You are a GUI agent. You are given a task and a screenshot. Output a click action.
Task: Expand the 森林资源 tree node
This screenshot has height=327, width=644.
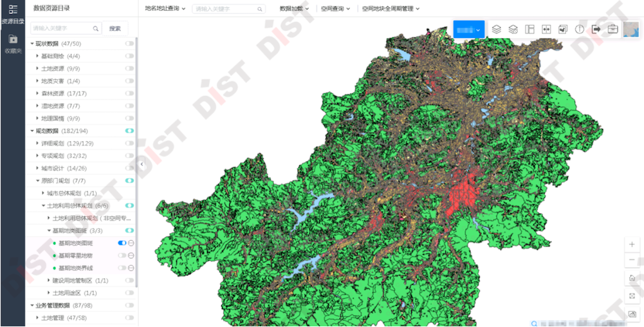click(38, 93)
